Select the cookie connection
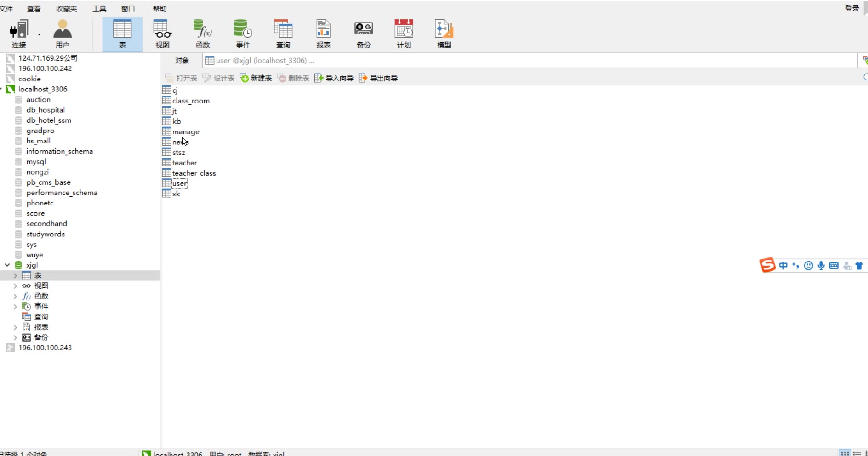Image resolution: width=868 pixels, height=456 pixels. (x=29, y=79)
